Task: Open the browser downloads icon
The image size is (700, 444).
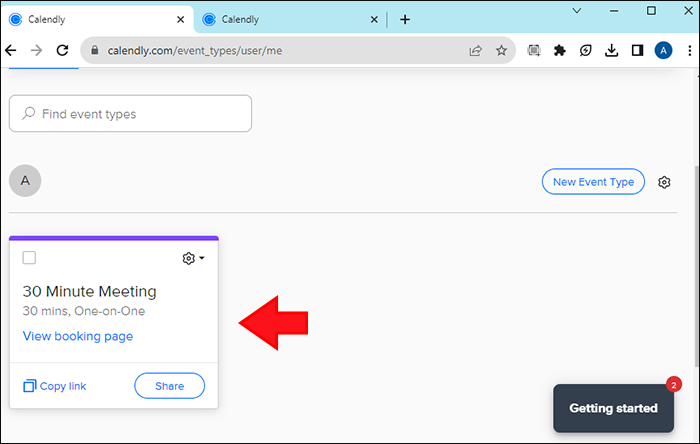Action: point(611,50)
